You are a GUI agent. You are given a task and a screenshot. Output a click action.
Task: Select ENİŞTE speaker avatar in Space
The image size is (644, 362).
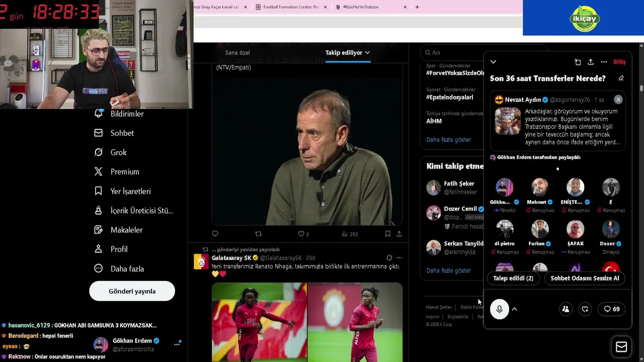coord(576,187)
